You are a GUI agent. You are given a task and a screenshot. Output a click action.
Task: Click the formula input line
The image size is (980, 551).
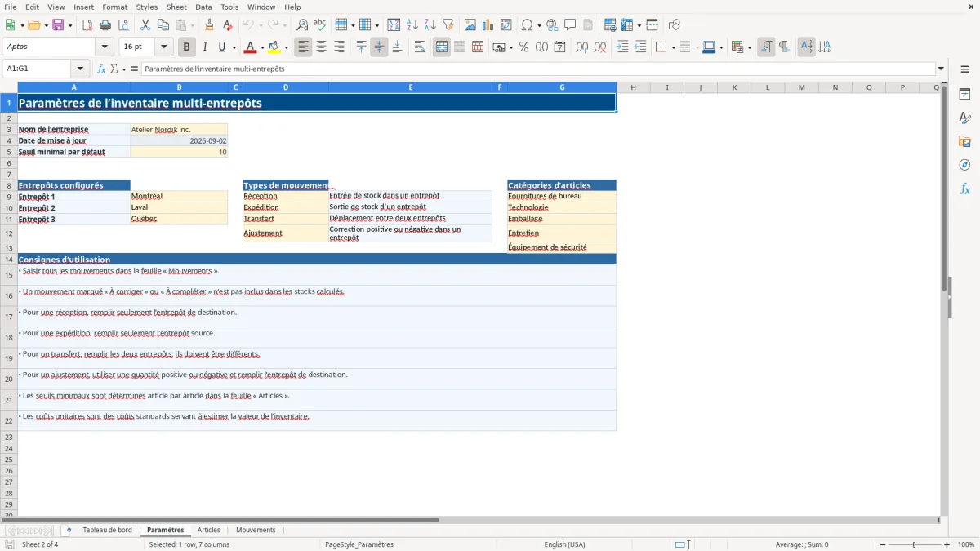pos(538,69)
